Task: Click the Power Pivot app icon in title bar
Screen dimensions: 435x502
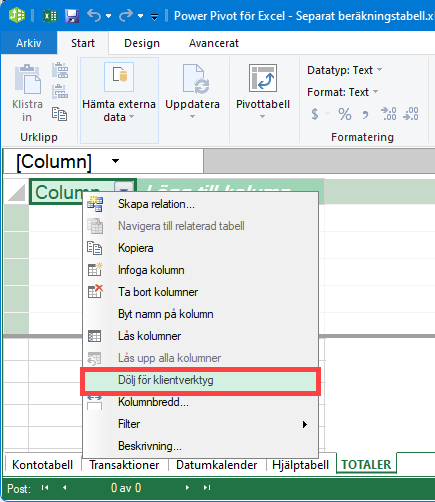Action: 17,15
